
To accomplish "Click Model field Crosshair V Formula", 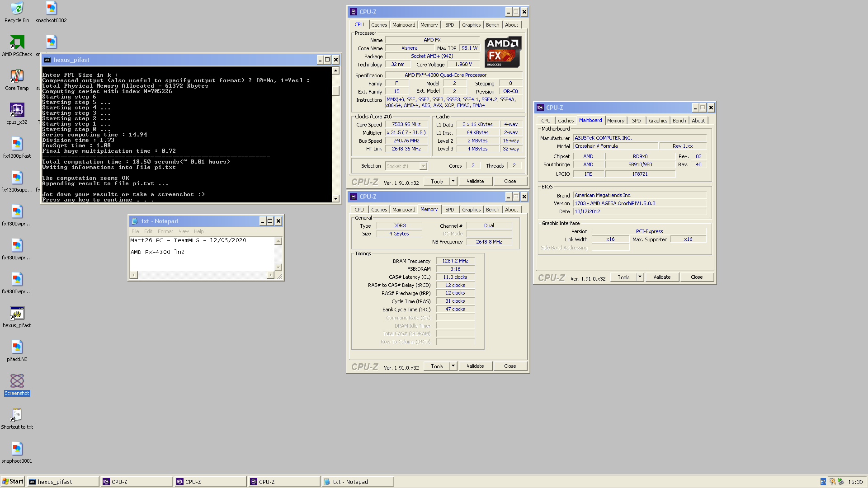I will [x=615, y=146].
